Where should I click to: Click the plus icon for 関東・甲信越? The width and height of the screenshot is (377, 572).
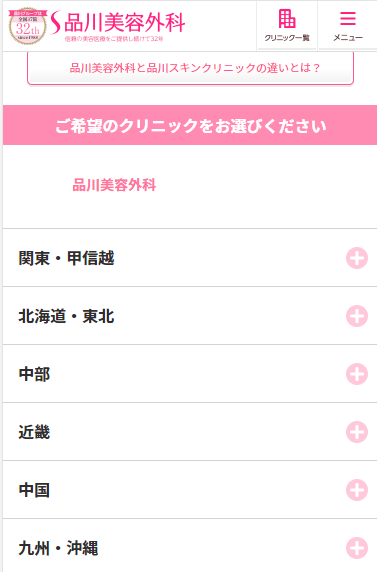(357, 258)
